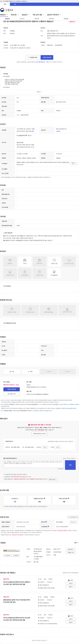Expand the 직업 능력 개발 menu
79x644 pixels.
point(39,15)
